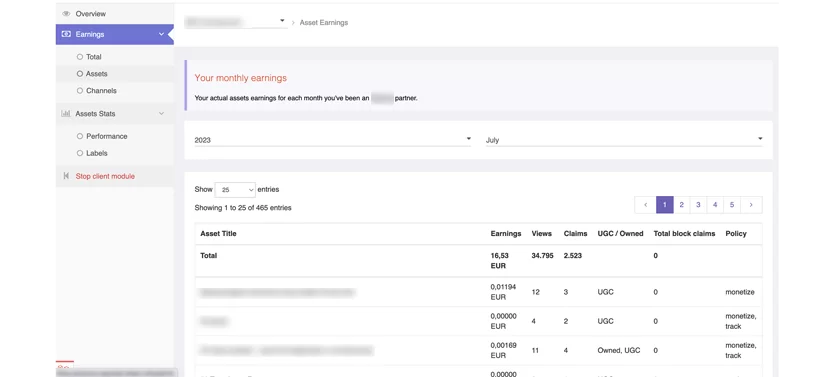Click Stop client module link
Image resolution: width=834 pixels, height=377 pixels.
(x=105, y=176)
